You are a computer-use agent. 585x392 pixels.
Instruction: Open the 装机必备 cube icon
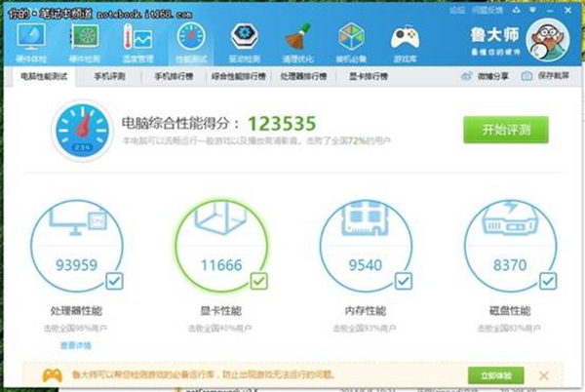[x=351, y=36]
